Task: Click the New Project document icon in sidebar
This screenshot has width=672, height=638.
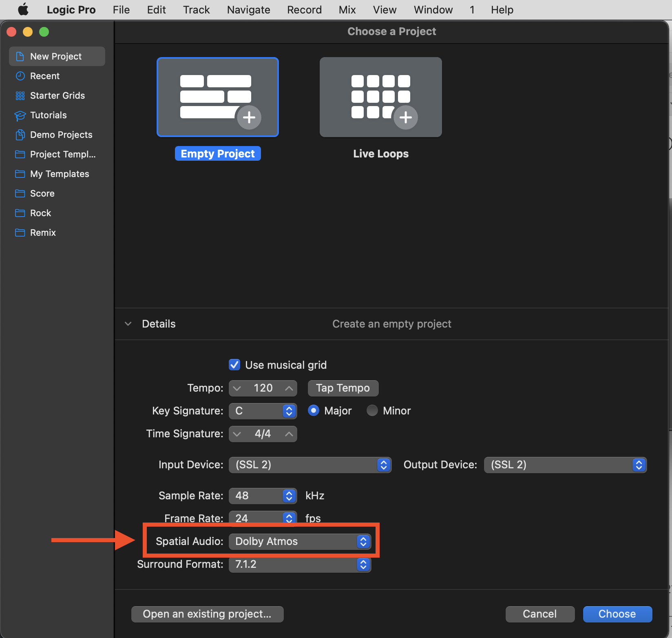Action: coord(20,56)
